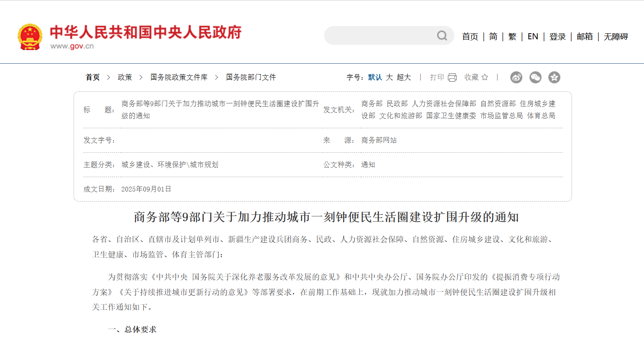Click the source value 商务部网站
644x339 pixels.
coord(379,140)
